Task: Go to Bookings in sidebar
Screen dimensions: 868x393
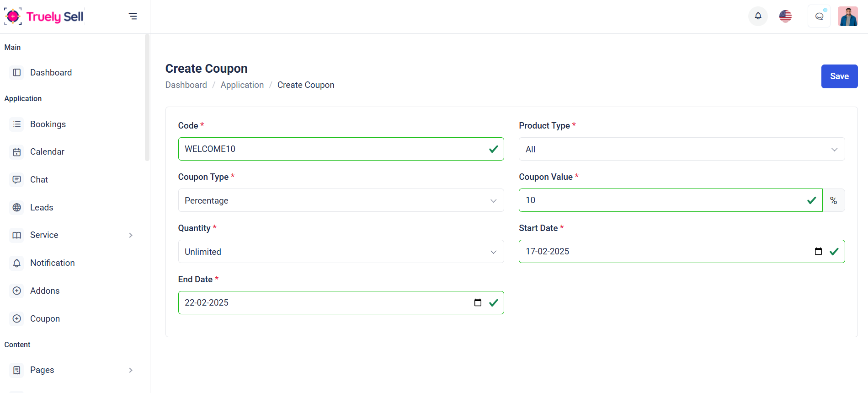Action: (48, 124)
